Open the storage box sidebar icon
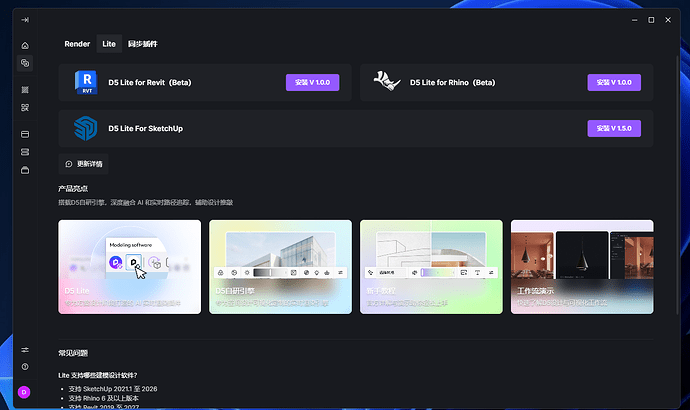 point(25,170)
